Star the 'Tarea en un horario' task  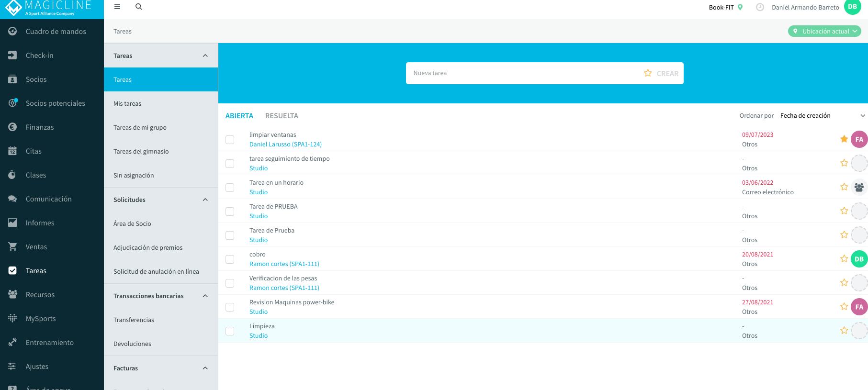tap(844, 187)
